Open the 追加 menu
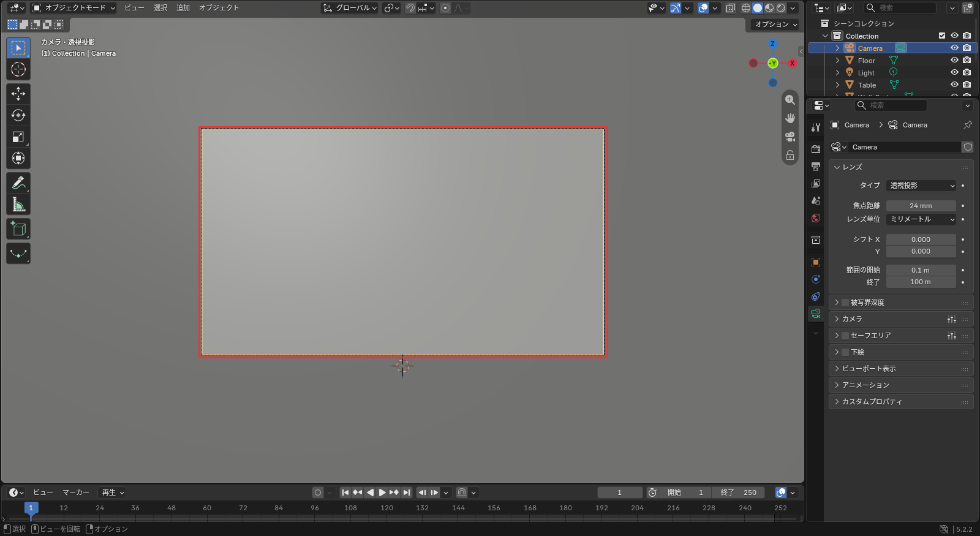This screenshot has height=536, width=980. (x=183, y=8)
